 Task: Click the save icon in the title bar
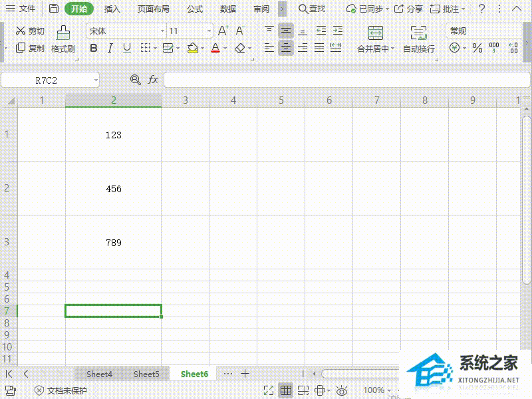tap(54, 9)
